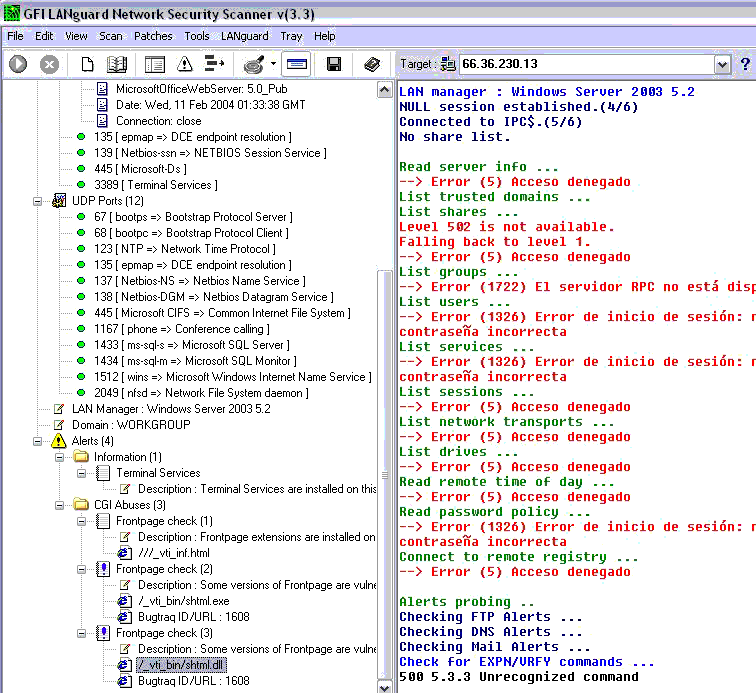Toggle the blue panel view toolbar button

click(297, 64)
